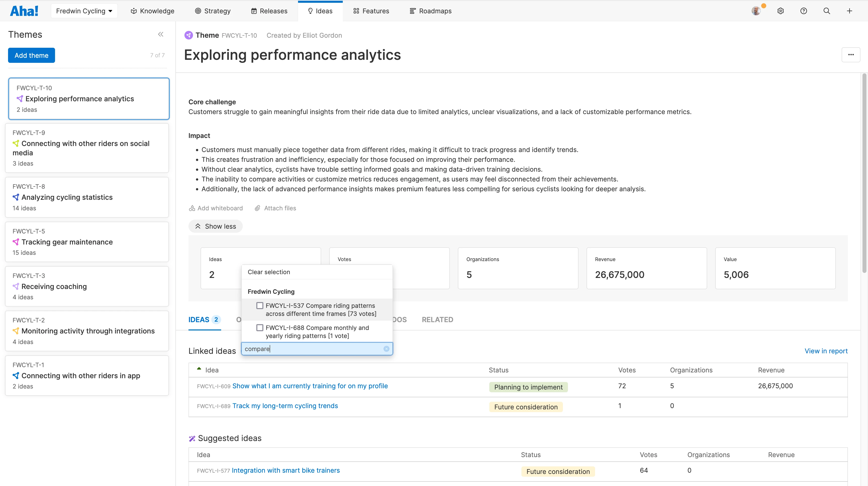Check the FWCYL-I-688 Compare monthly idea
Viewport: 868px width, 486px height.
pyautogui.click(x=260, y=328)
